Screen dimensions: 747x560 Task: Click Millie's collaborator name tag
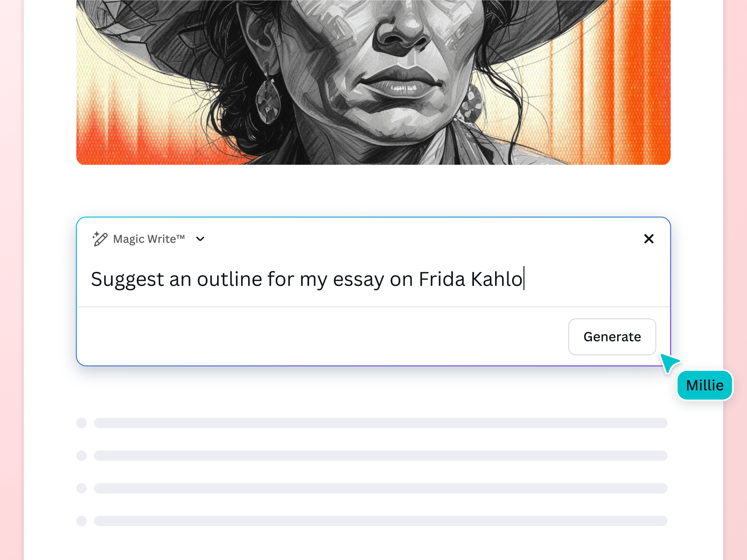704,385
